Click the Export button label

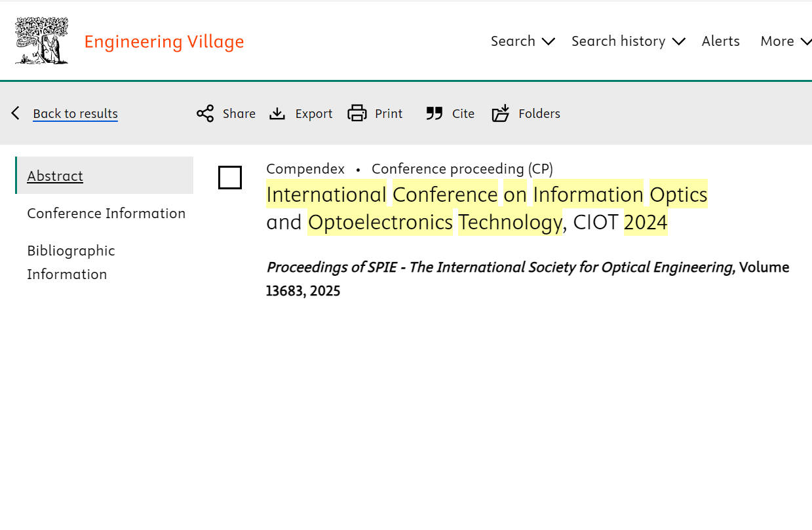[314, 113]
